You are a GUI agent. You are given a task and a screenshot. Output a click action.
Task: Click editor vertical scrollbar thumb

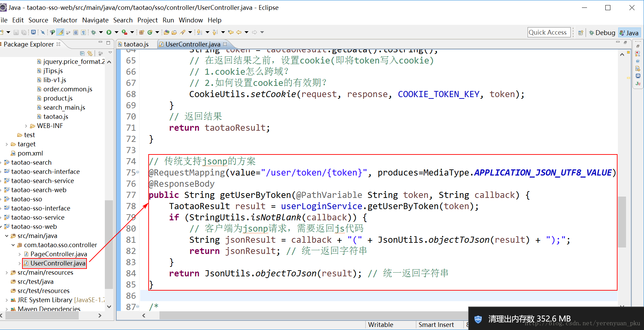pos(622,222)
